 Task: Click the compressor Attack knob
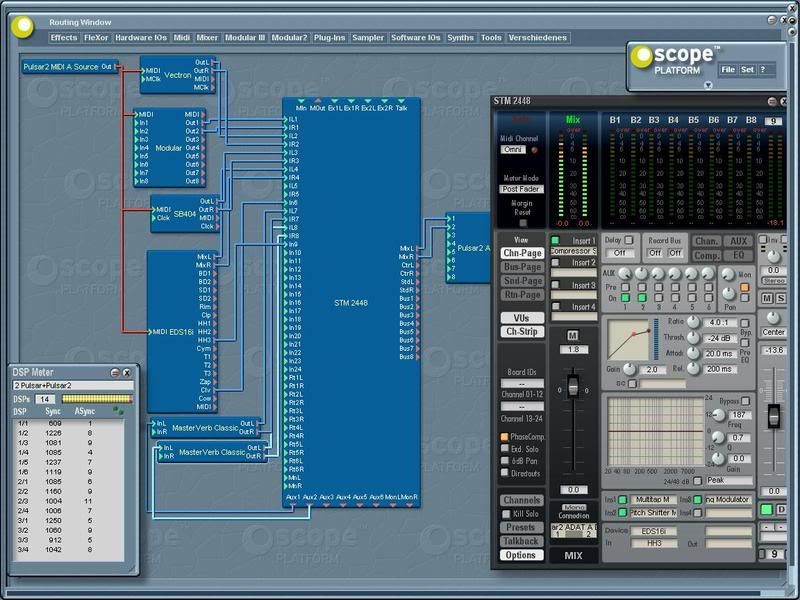click(x=693, y=353)
